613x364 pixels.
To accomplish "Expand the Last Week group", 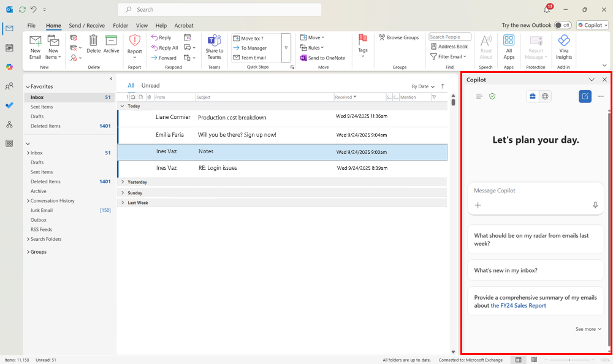I will click(x=123, y=202).
